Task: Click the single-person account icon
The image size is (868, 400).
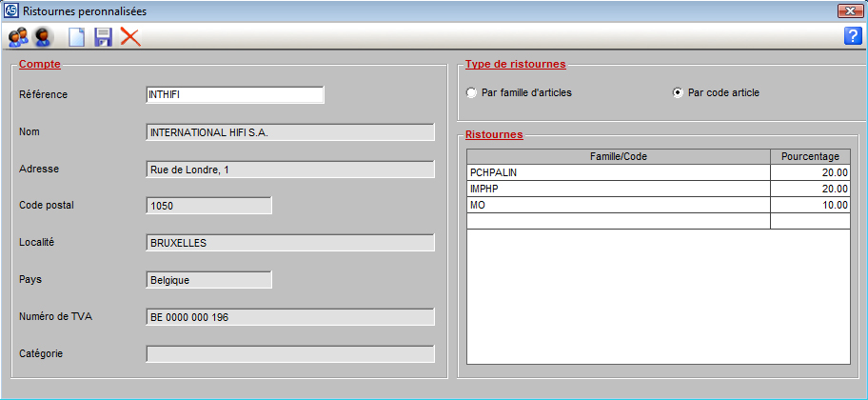Action: pos(43,37)
